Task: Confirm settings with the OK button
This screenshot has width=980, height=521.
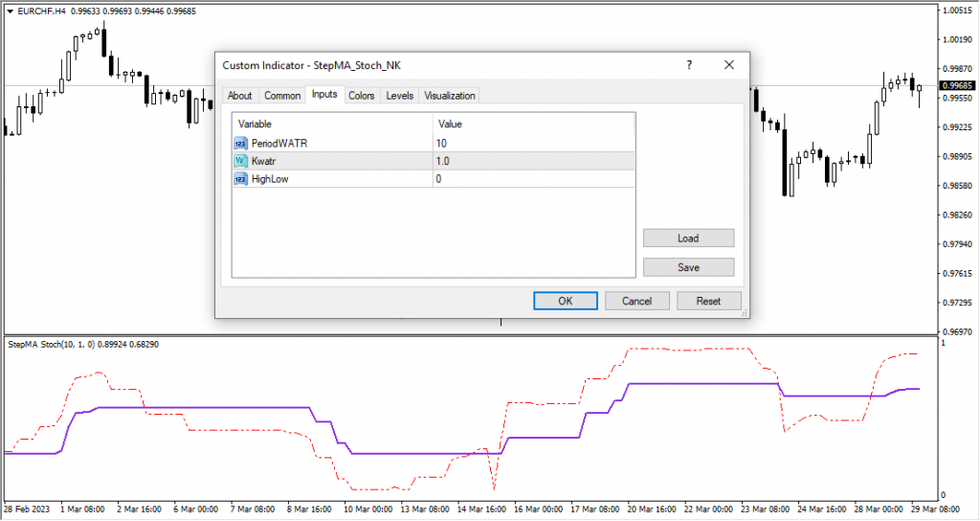Action: (565, 301)
